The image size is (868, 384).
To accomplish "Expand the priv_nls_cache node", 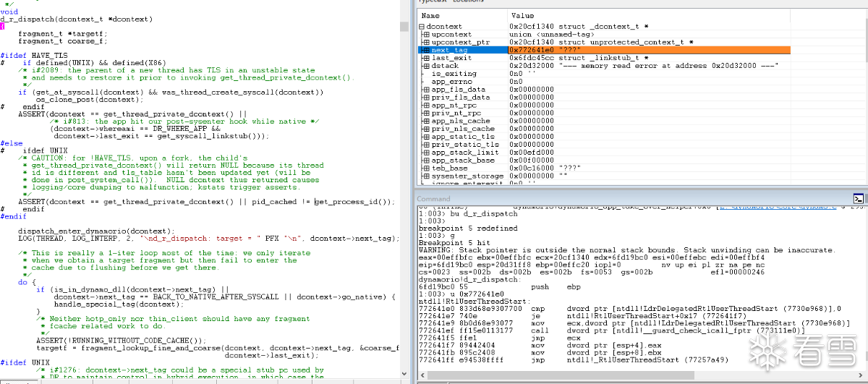I will 427,129.
